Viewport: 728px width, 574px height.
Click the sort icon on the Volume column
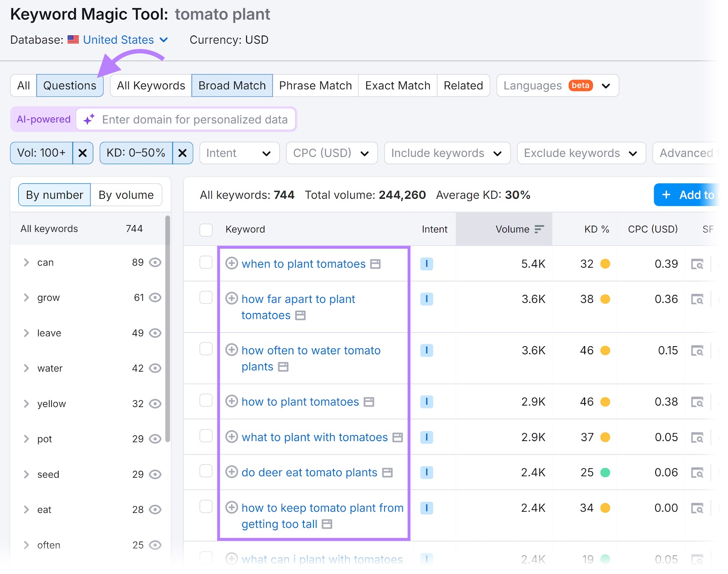pyautogui.click(x=539, y=229)
